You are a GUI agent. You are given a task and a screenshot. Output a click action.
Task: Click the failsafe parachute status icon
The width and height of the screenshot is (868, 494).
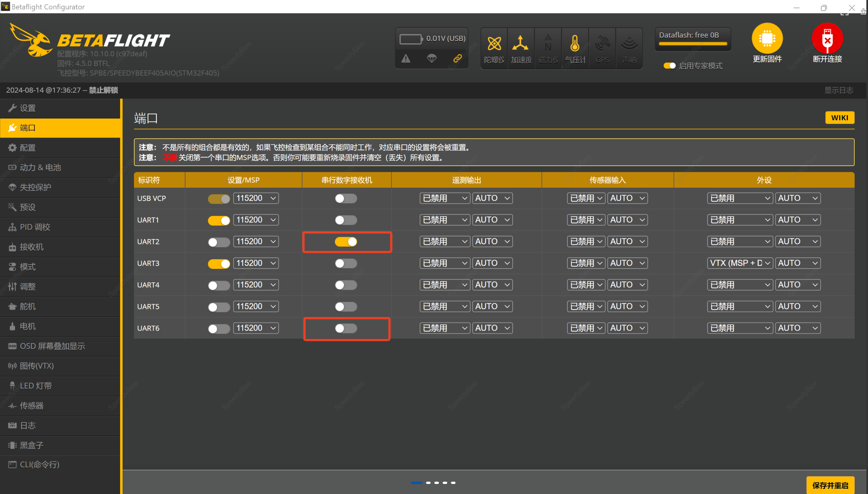pyautogui.click(x=431, y=59)
